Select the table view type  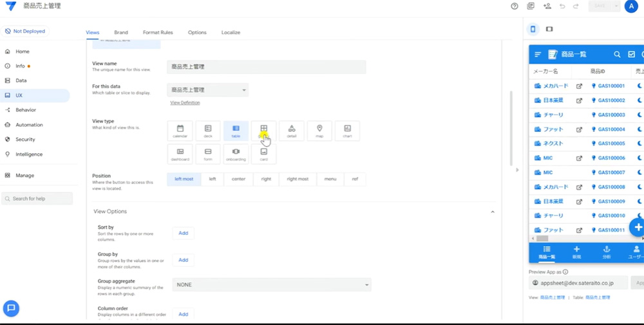click(236, 131)
